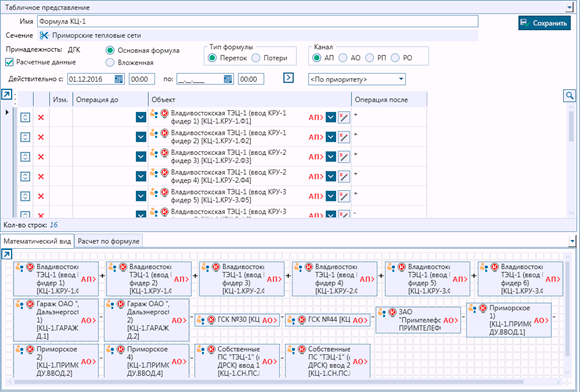580x392 pixels.
Task: Collapse the Табличное представление panel arrow
Action: (569, 7)
